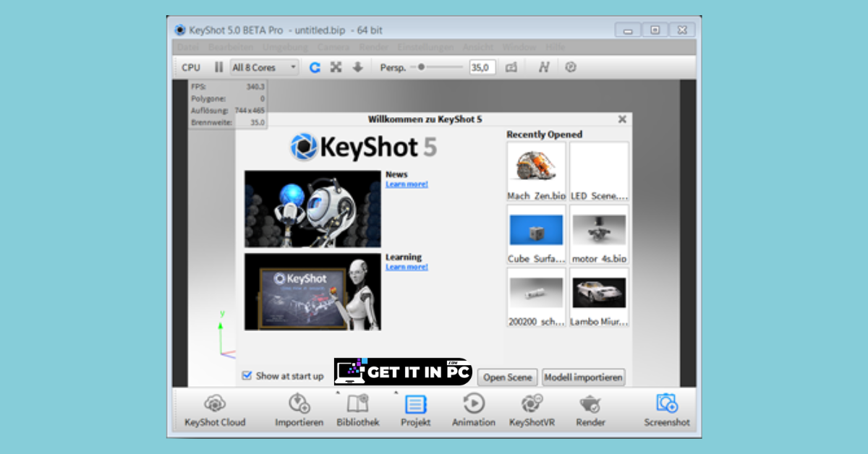Click the blue refresh view icon
Viewport: 868px width, 454px height.
315,67
